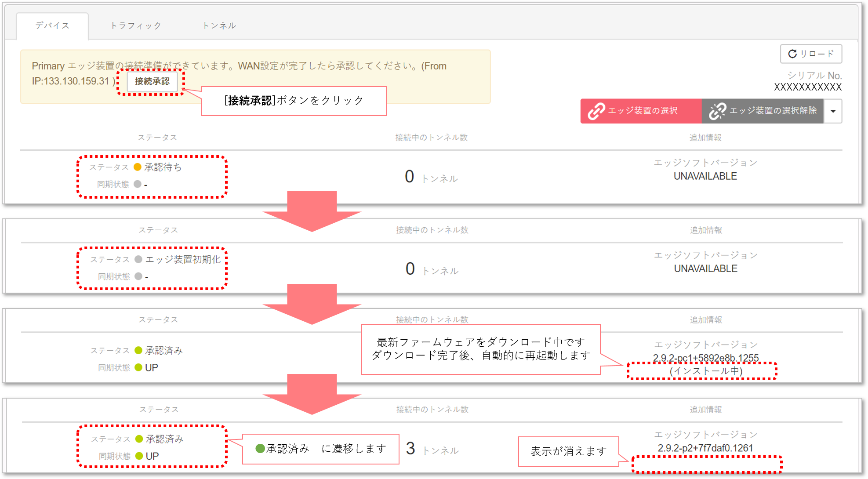868x479 pixels.
Task: Click the orange 承認待ち status dot
Action: (138, 167)
